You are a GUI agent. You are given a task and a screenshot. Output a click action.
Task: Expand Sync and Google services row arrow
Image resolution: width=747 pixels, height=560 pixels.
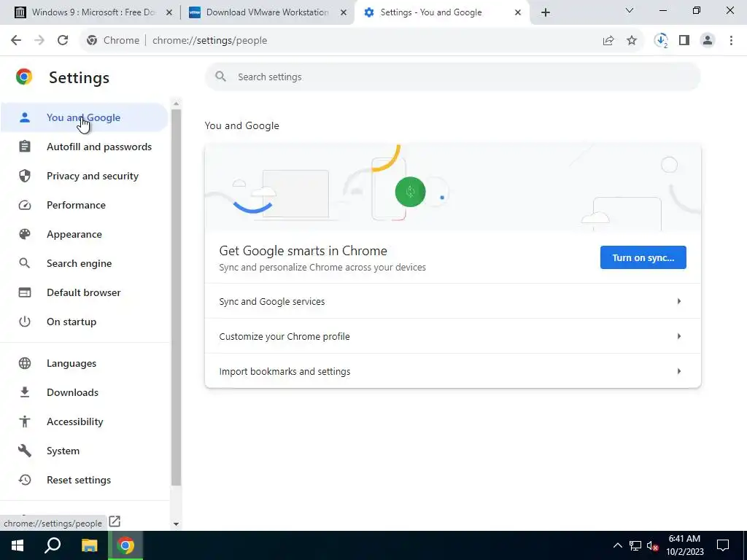679,301
